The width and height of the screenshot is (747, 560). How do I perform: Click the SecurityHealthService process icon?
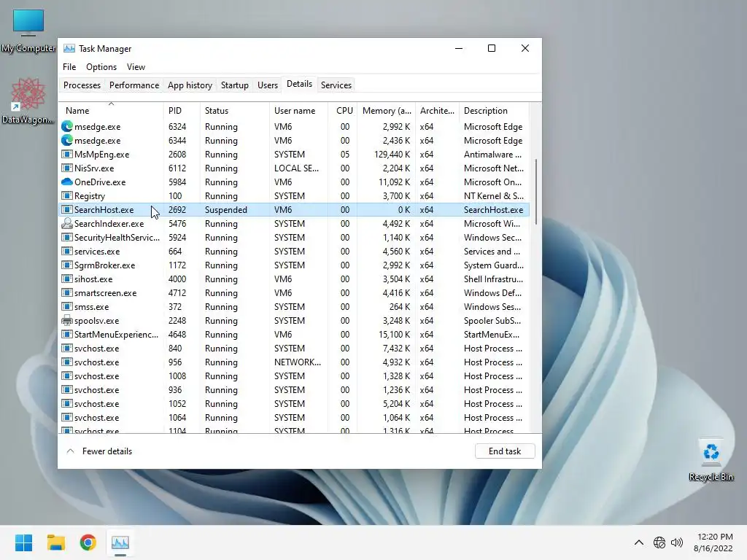click(x=67, y=237)
